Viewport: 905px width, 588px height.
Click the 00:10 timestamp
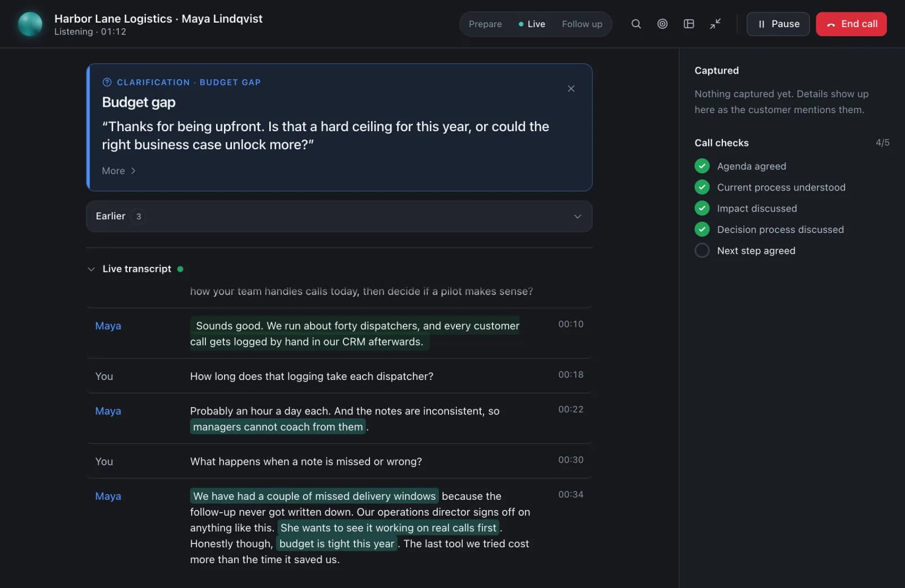coord(571,324)
